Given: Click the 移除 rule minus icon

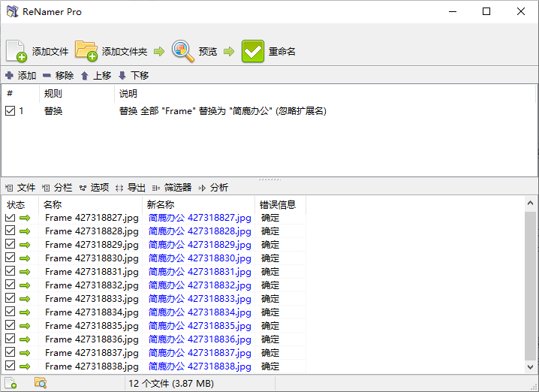Looking at the screenshot, I should click(x=47, y=76).
